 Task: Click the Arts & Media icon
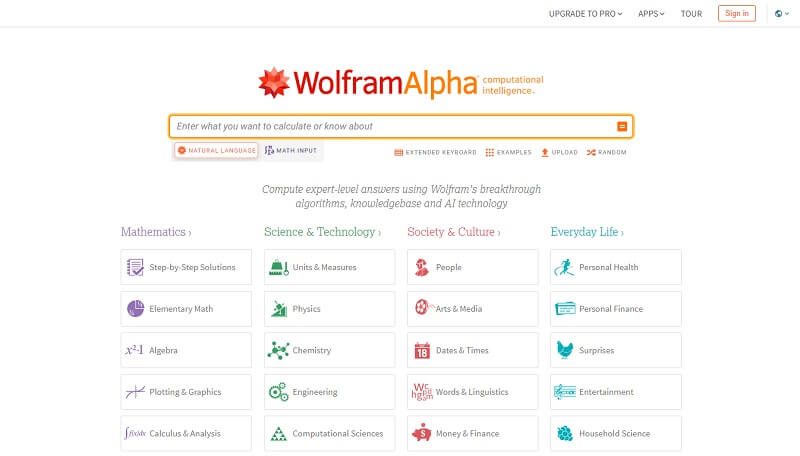coord(422,307)
